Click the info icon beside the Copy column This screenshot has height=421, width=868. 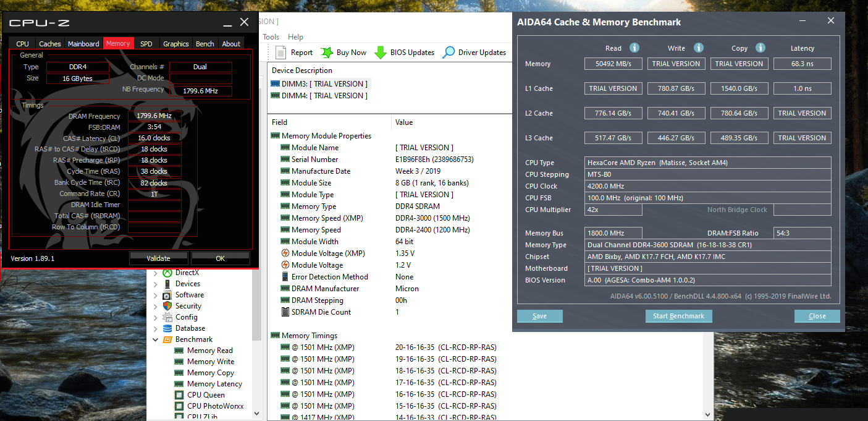(x=760, y=48)
